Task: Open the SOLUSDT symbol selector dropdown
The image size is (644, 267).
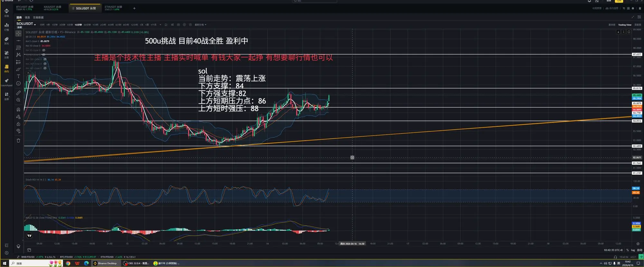Action: (26, 24)
